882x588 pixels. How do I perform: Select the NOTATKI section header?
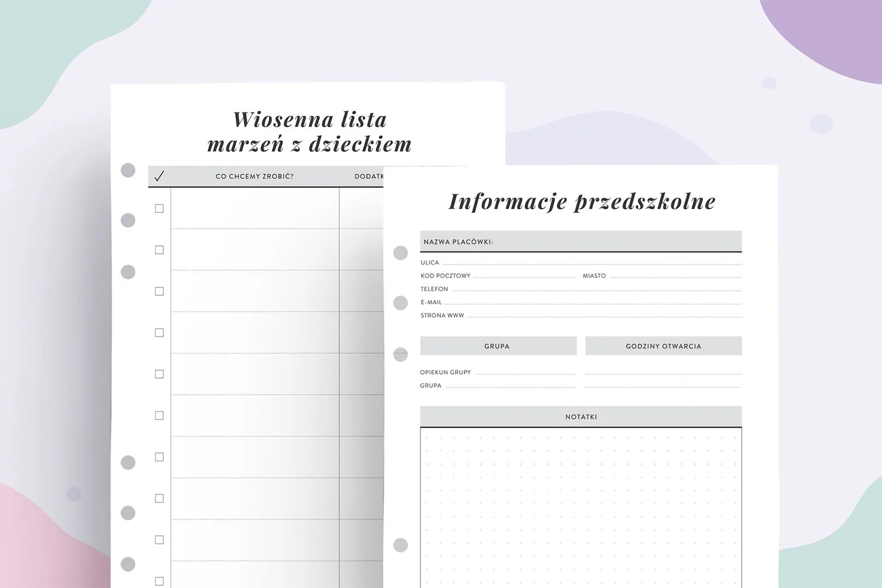pos(580,416)
